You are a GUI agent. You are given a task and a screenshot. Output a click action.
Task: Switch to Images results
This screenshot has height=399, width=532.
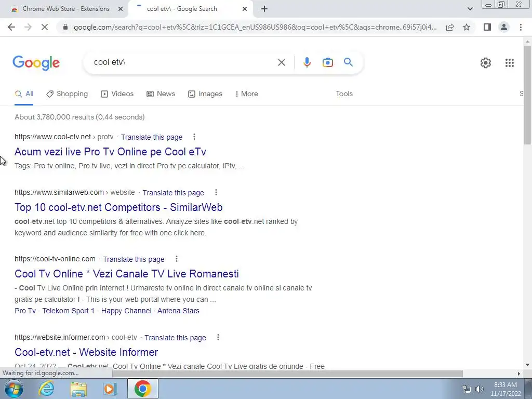coord(205,94)
